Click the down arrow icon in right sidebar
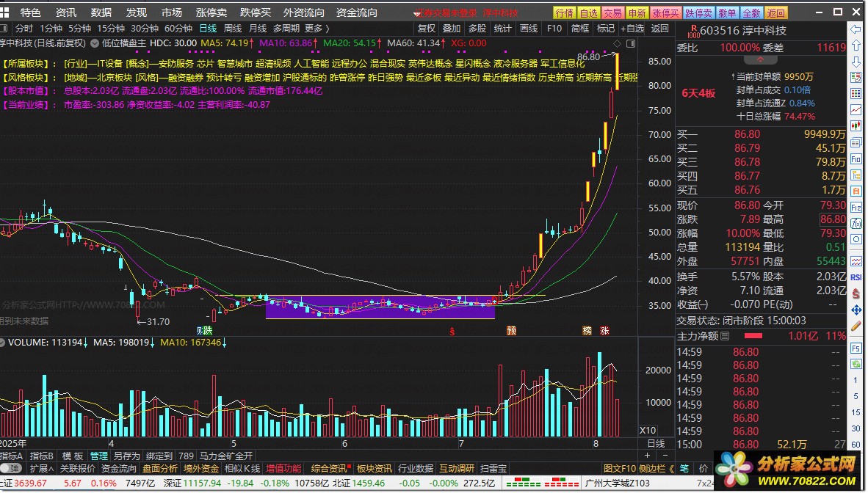 pyautogui.click(x=856, y=62)
